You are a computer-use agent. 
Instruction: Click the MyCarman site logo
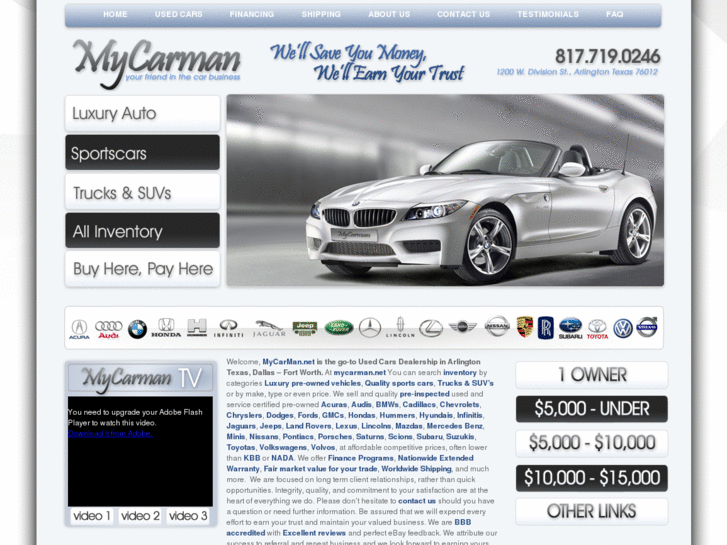(x=156, y=63)
